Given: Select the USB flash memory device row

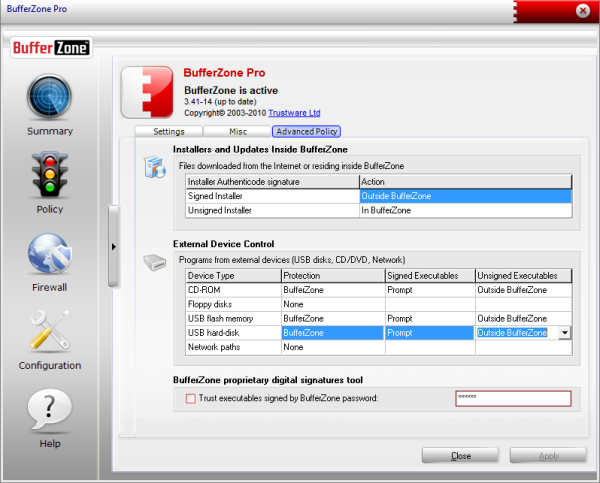Looking at the screenshot, I should [233, 318].
